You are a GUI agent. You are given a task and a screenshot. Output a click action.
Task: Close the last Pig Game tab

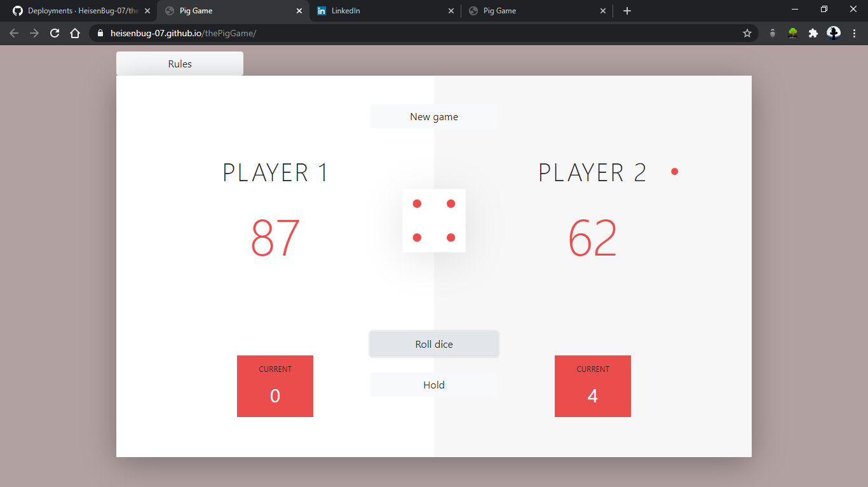pyautogui.click(x=603, y=11)
